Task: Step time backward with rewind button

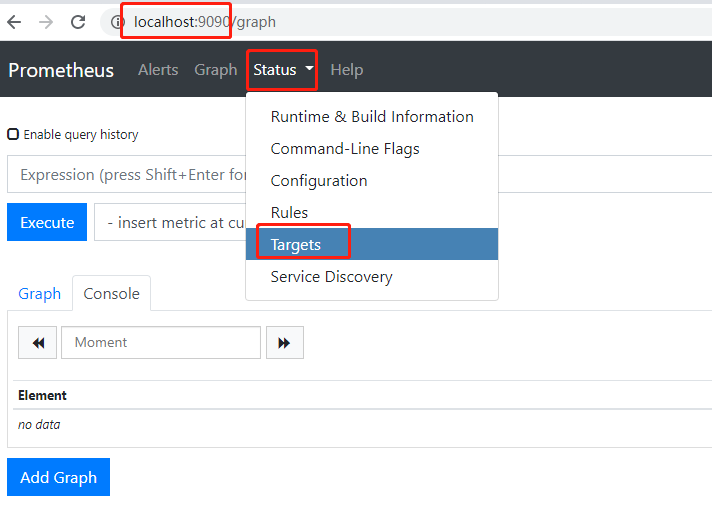Action: (x=38, y=343)
